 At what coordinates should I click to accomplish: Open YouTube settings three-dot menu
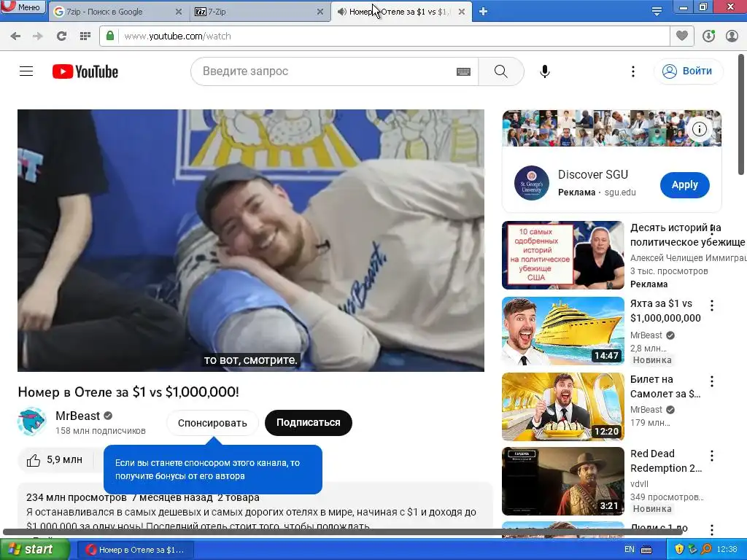pos(633,71)
